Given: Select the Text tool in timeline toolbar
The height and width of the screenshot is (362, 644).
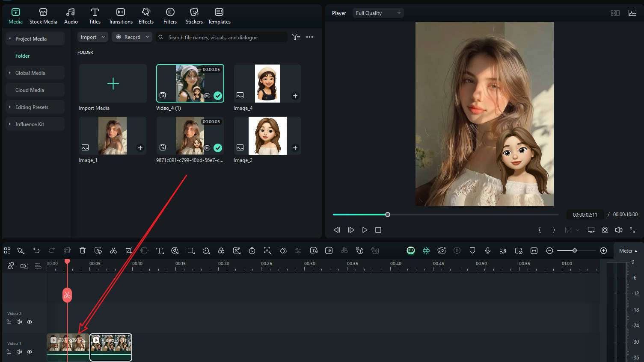Looking at the screenshot, I should pos(160,250).
